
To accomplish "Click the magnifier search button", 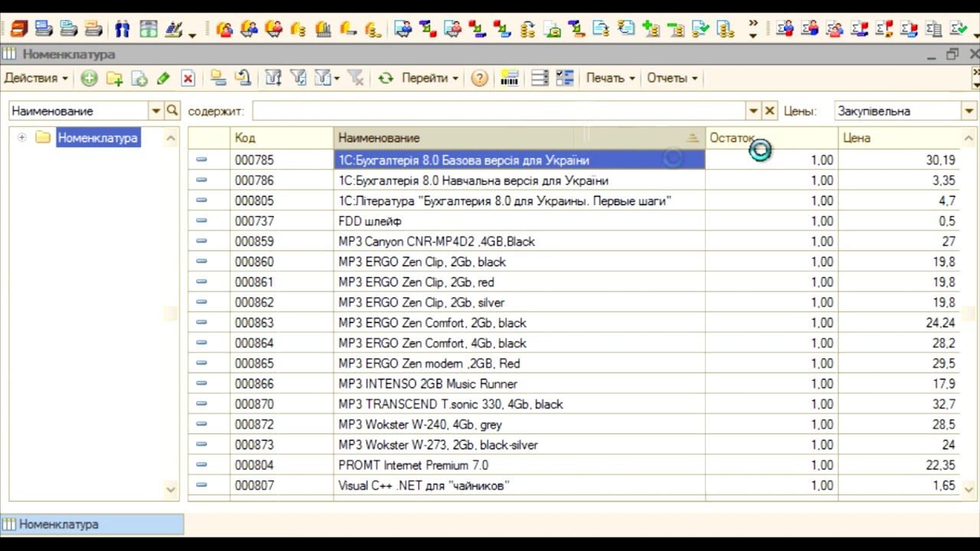I will click(x=172, y=111).
